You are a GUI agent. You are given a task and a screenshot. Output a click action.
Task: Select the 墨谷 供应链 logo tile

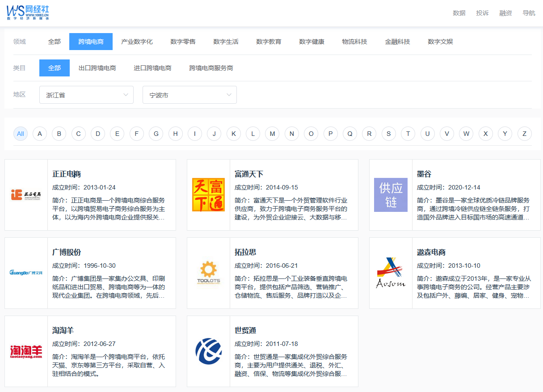pyautogui.click(x=391, y=195)
